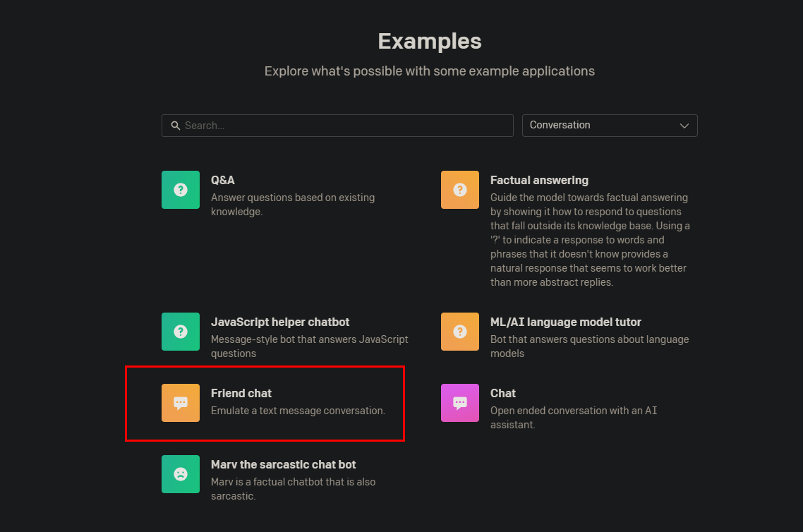
Task: Click the JavaScript helper chatbot green icon
Action: point(181,331)
